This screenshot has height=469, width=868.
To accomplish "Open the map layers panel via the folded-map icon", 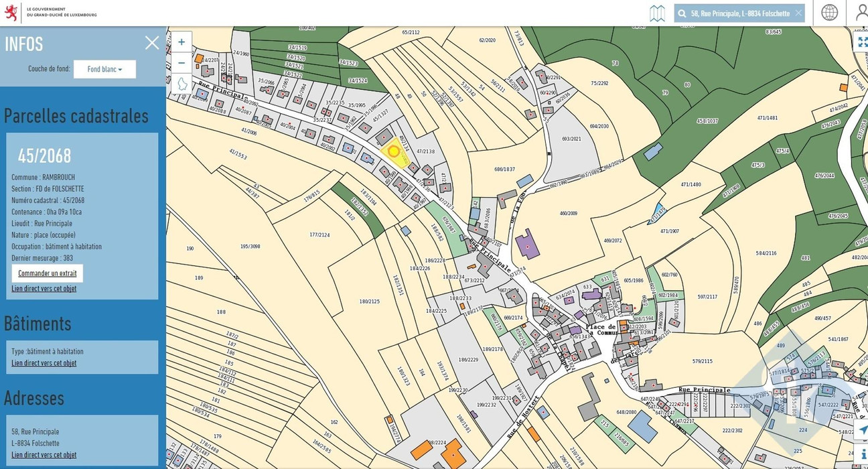I will (658, 13).
